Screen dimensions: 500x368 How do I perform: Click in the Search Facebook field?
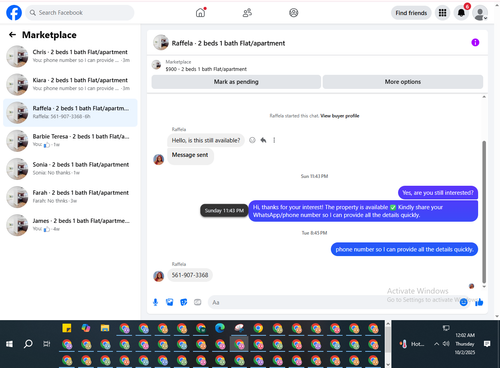80,13
